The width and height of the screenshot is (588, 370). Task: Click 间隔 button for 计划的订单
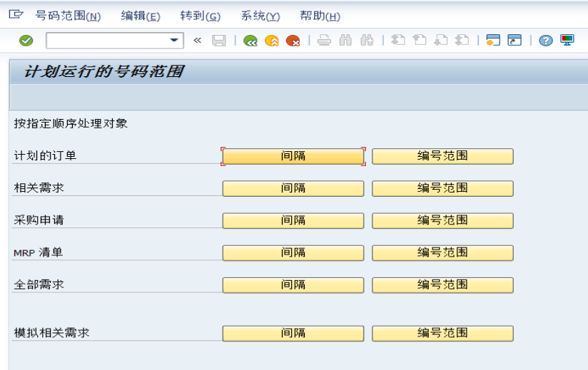pyautogui.click(x=293, y=156)
